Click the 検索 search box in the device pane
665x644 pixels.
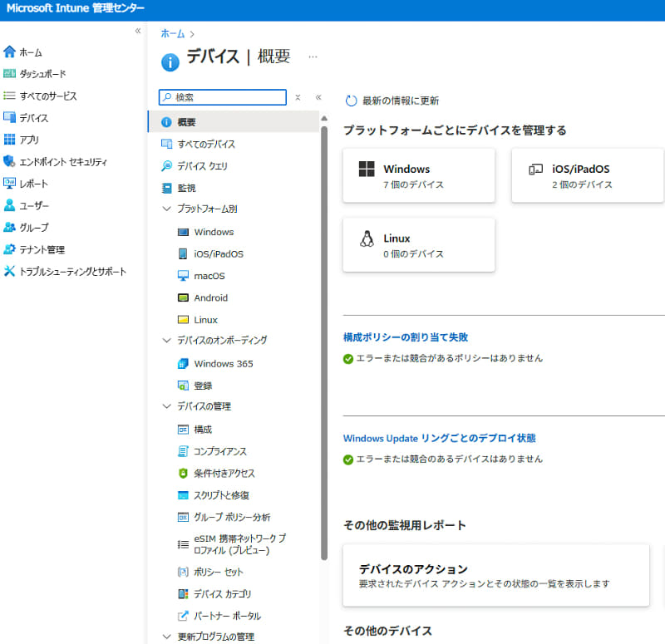point(222,97)
